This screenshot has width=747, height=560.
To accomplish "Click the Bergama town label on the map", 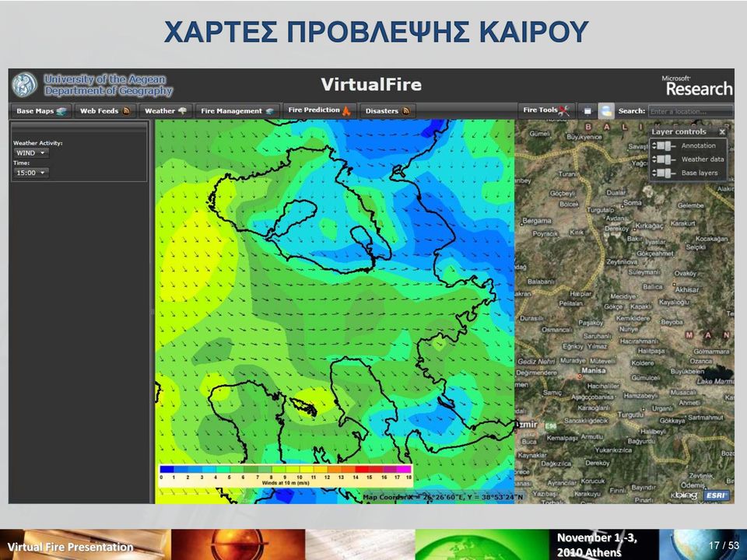I will [537, 221].
